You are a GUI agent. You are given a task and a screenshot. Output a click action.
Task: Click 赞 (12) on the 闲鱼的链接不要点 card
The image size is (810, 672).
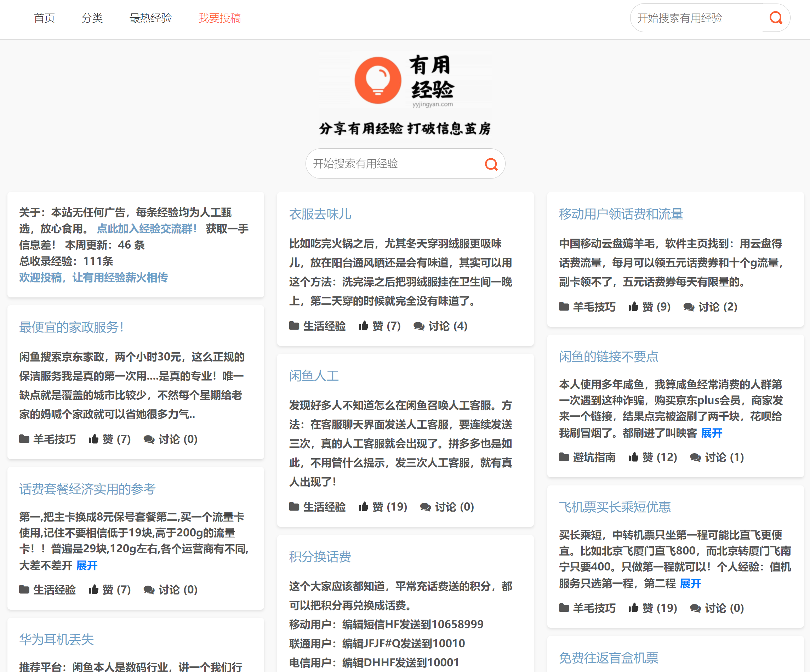pyautogui.click(x=660, y=457)
